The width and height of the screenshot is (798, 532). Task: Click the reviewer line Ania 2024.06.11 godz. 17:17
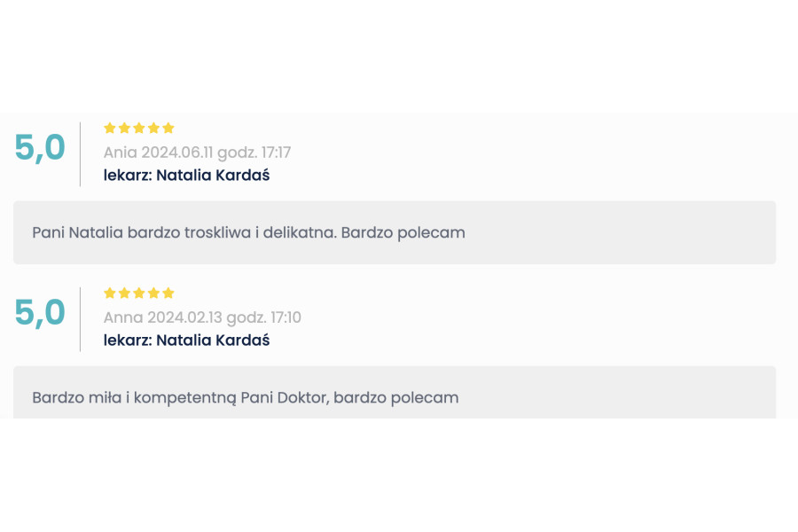(197, 153)
